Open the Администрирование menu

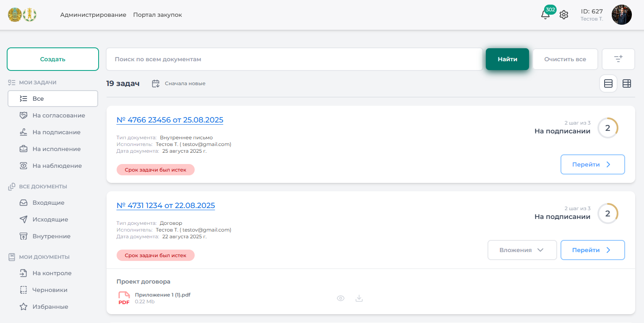[x=93, y=15]
